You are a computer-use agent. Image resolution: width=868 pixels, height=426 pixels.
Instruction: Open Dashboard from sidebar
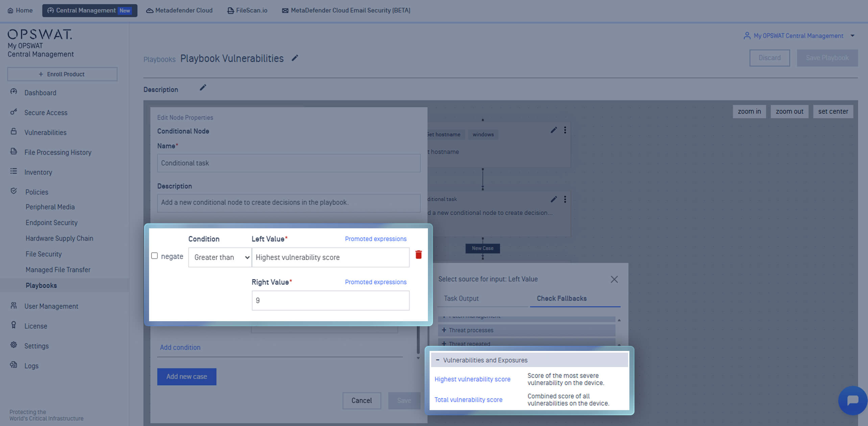point(40,93)
